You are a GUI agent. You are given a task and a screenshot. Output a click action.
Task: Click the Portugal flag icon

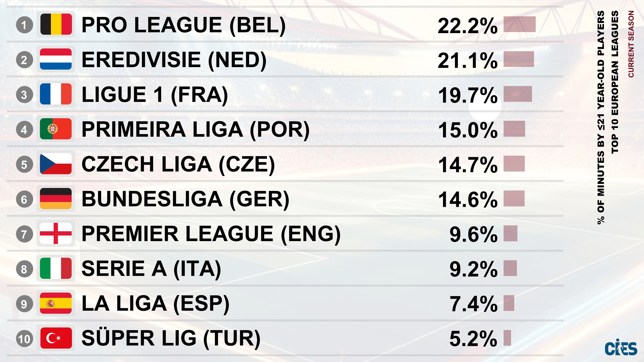point(56,129)
